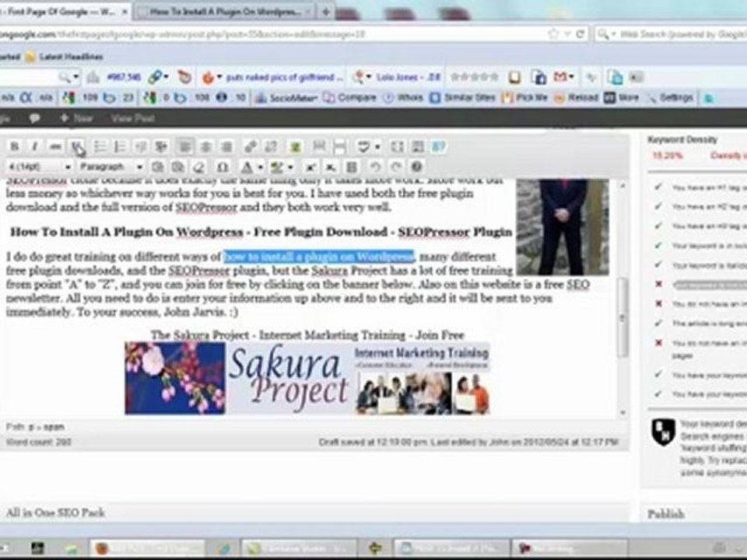Insert a numbered list
Viewport: 747px width, 560px height.
coord(120,147)
